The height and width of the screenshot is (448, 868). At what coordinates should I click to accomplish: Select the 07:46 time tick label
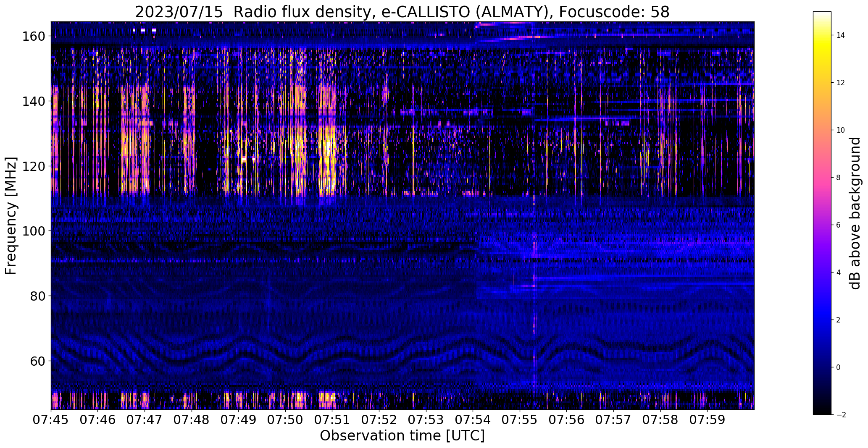pos(97,420)
